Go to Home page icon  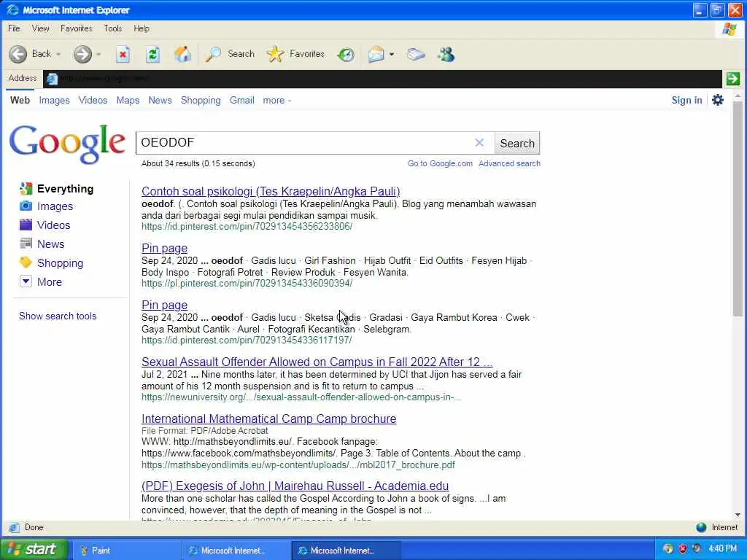[x=182, y=54]
